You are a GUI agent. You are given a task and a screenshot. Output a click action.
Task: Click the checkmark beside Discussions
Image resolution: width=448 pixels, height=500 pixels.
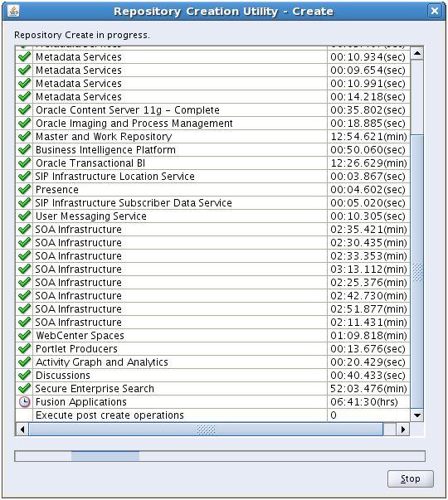tap(25, 375)
